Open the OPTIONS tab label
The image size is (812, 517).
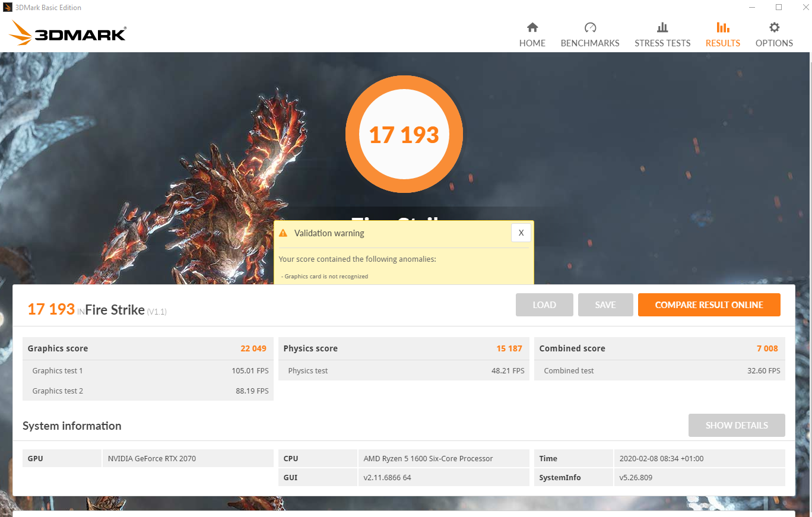pos(774,43)
